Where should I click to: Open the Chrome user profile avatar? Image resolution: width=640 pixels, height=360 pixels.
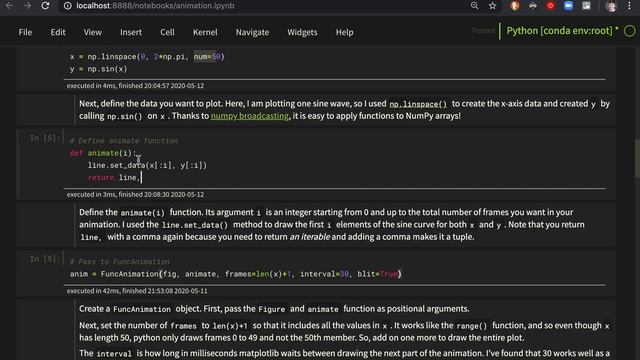click(x=611, y=6)
